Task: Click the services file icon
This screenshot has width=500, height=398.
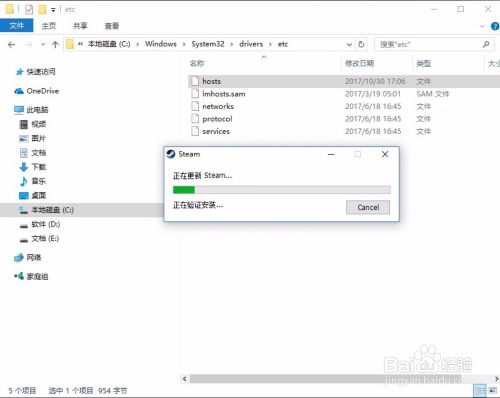Action: 195,131
